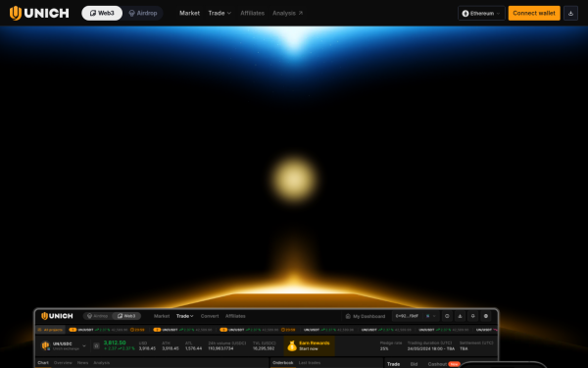This screenshot has height=368, width=588.
Task: Select the Bid tab in the order panel
Action: click(414, 364)
